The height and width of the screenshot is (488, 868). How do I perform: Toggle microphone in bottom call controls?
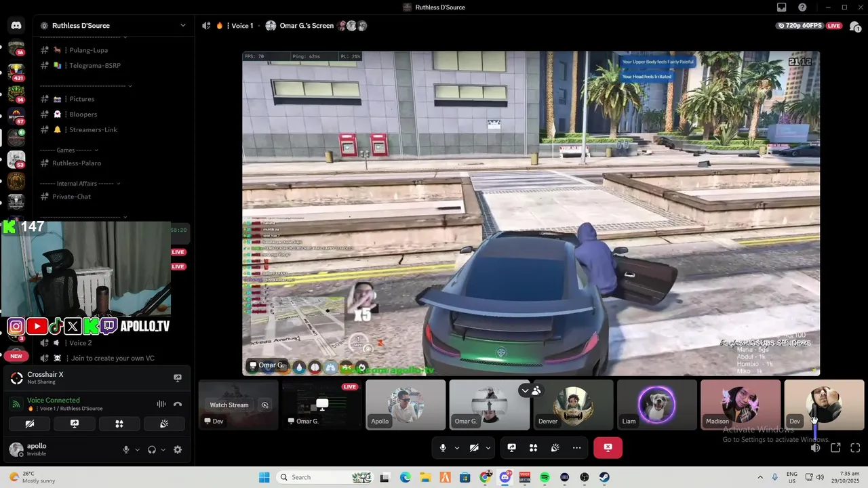[443, 447]
